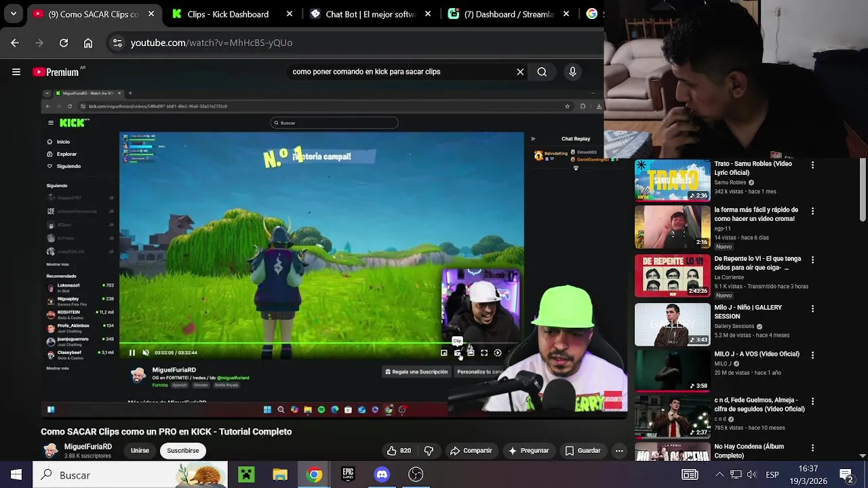Click the Unirse button
868x488 pixels.
point(140,451)
